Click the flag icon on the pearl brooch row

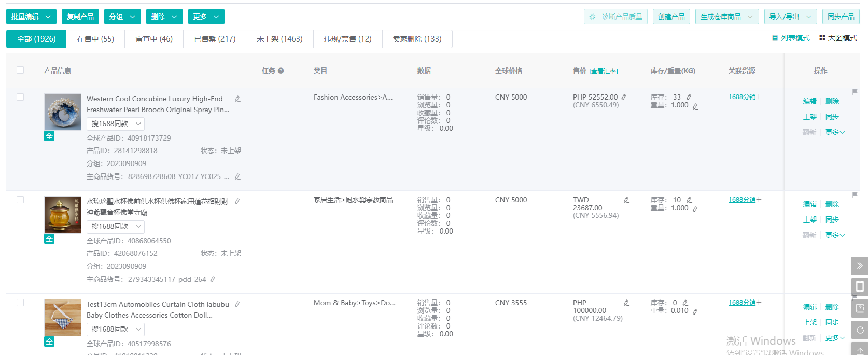855,92
